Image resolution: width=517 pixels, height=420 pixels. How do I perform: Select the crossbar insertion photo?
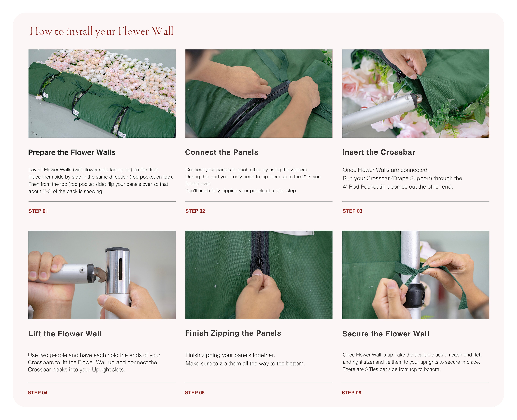415,93
